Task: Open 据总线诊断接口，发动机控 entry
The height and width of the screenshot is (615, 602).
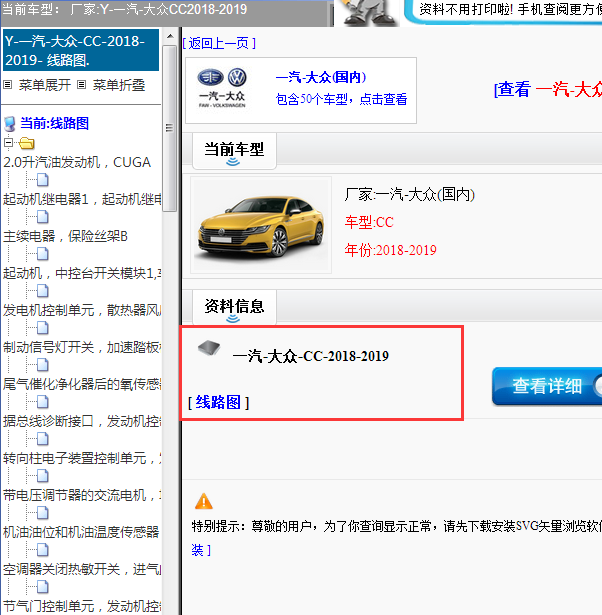Action: click(82, 421)
